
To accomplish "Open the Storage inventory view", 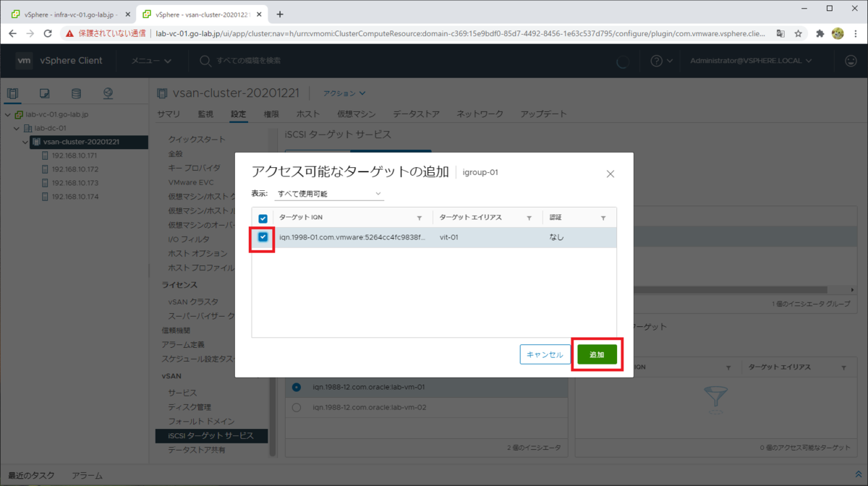I will [x=76, y=93].
